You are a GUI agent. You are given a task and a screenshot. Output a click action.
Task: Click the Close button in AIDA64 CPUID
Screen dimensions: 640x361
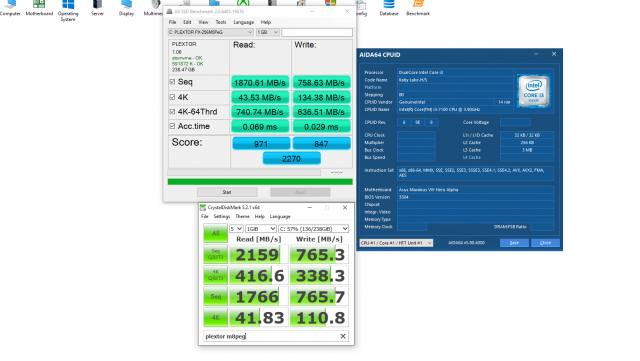(x=545, y=243)
